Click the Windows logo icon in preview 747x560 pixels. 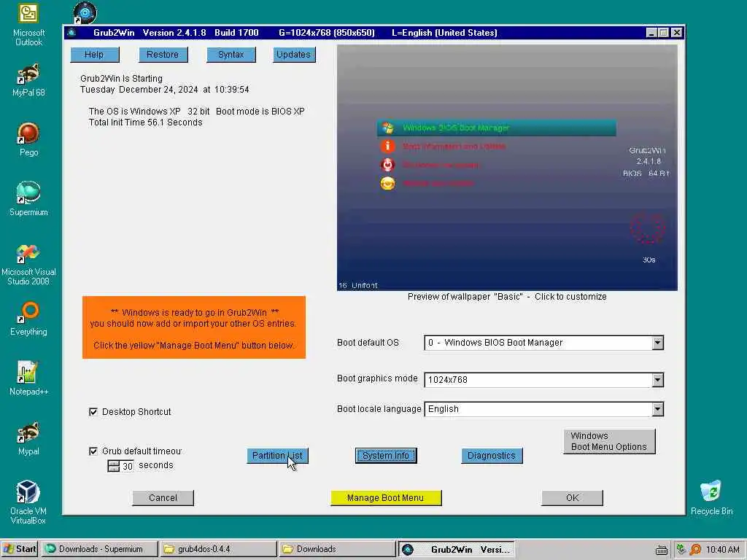(x=387, y=128)
